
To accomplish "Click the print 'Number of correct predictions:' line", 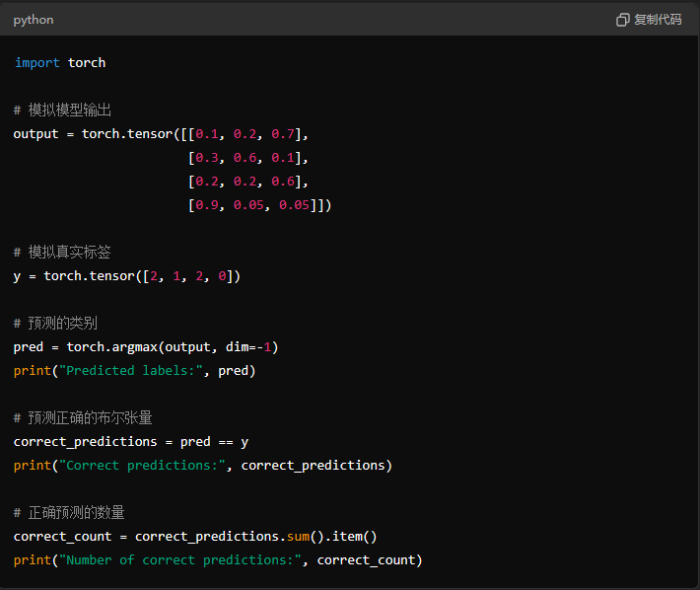I will 218,559.
